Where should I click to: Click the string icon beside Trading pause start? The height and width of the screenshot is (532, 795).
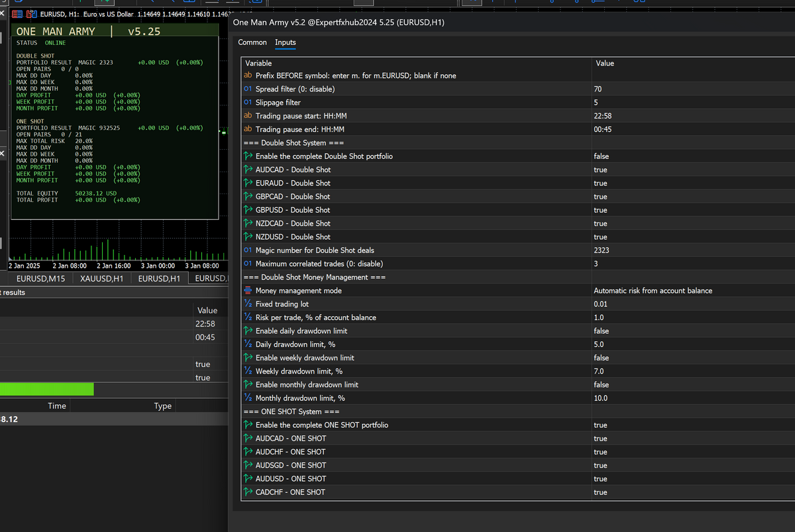248,116
